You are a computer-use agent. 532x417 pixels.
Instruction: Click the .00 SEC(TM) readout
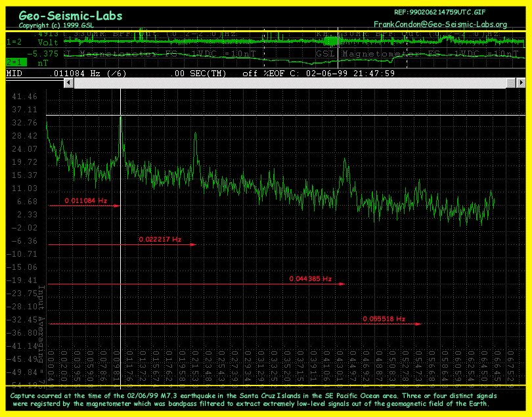198,74
